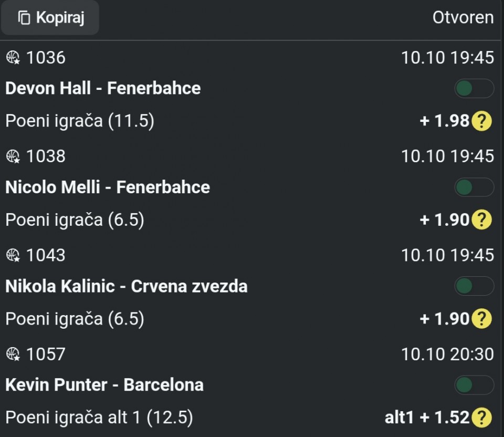
Task: Click the basketball icon beside 1036
Action: (13, 57)
